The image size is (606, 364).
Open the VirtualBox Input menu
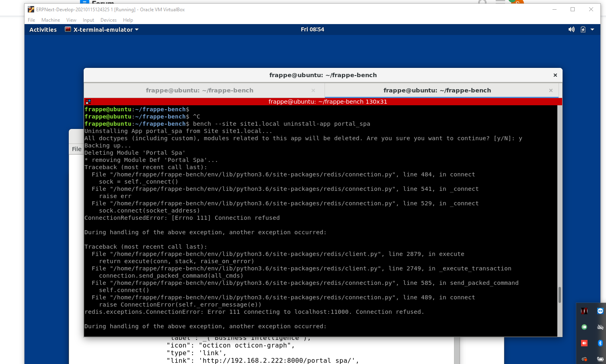88,20
